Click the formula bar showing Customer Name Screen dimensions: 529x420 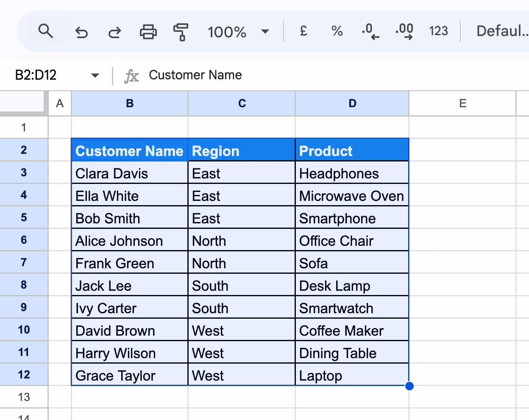(x=195, y=75)
